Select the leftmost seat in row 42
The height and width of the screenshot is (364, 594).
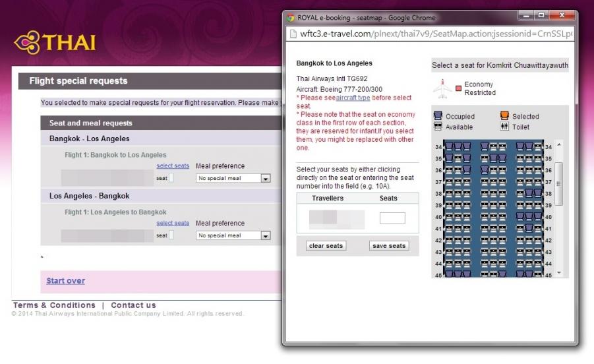point(449,240)
